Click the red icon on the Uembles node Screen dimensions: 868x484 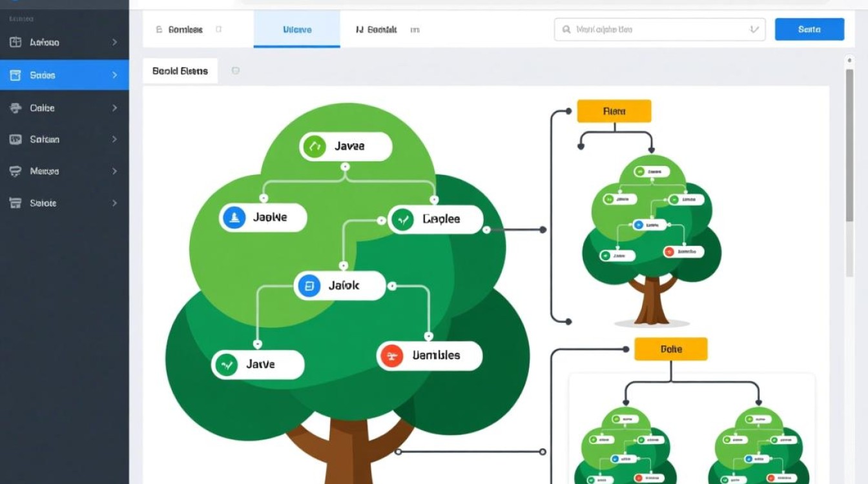(391, 356)
